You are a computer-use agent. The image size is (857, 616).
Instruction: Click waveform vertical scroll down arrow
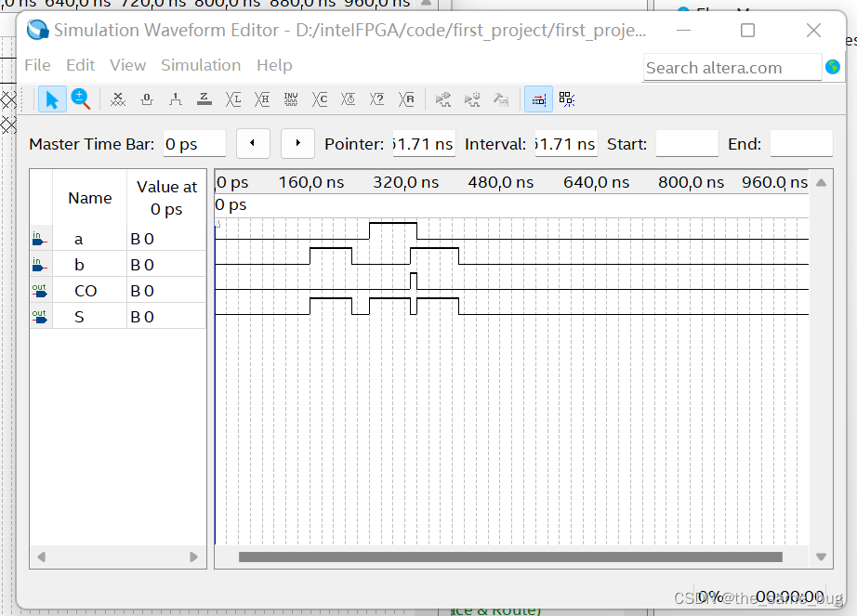tap(821, 557)
